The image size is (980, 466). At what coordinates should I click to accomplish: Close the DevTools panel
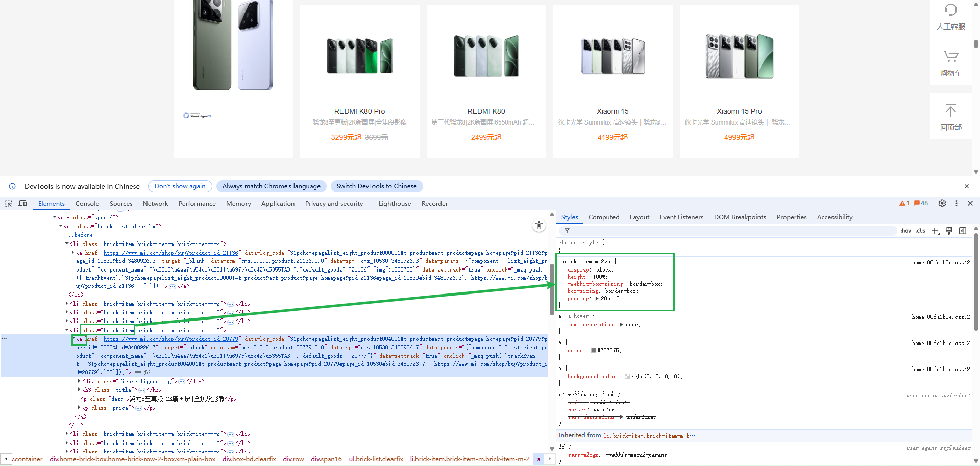coord(970,203)
